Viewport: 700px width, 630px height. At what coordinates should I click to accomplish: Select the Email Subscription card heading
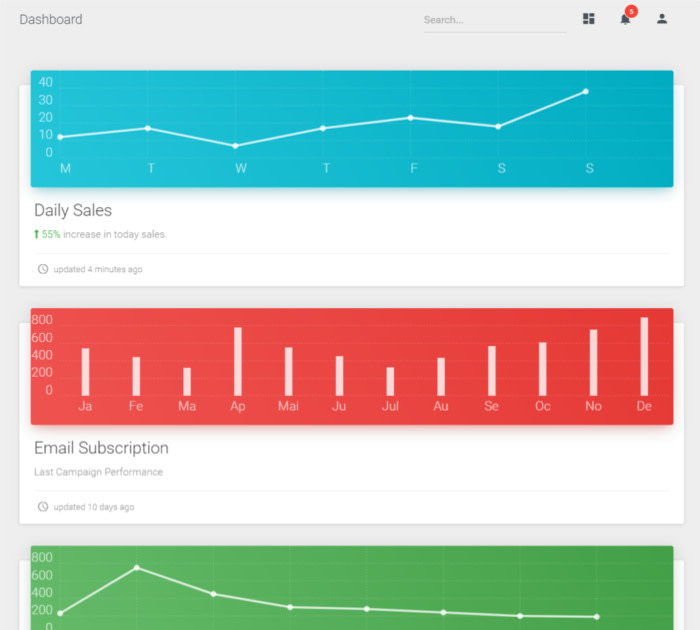[x=101, y=448]
